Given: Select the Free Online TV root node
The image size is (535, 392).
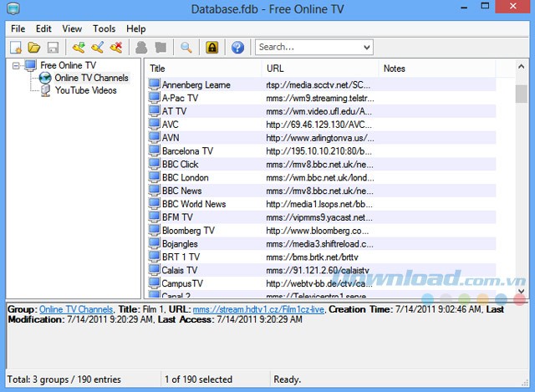Looking at the screenshot, I should tap(68, 65).
